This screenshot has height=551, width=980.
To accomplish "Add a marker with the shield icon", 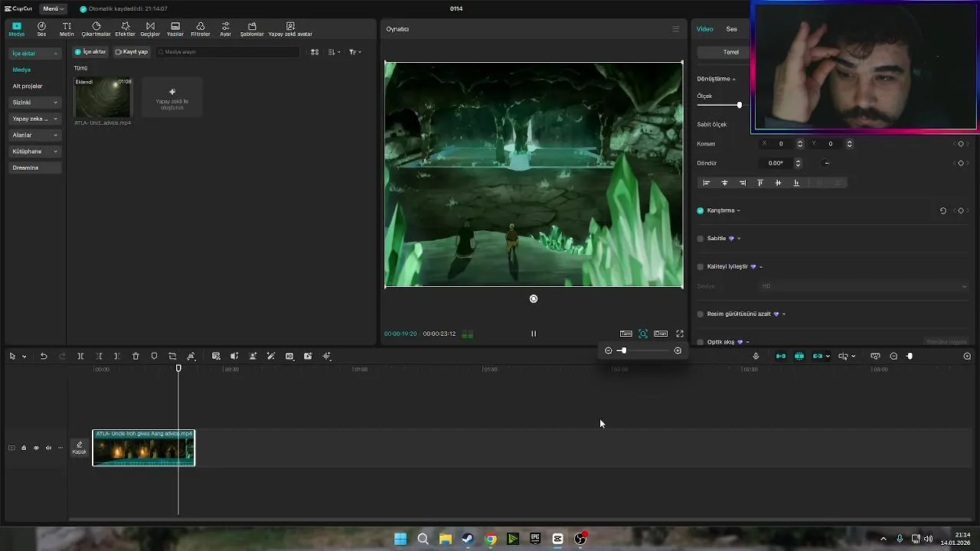I will click(154, 356).
